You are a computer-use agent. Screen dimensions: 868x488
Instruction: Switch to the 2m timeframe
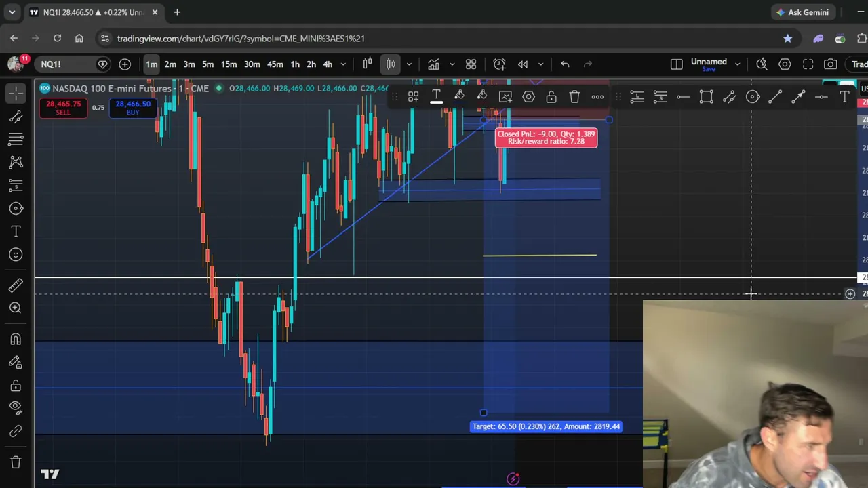pyautogui.click(x=170, y=64)
